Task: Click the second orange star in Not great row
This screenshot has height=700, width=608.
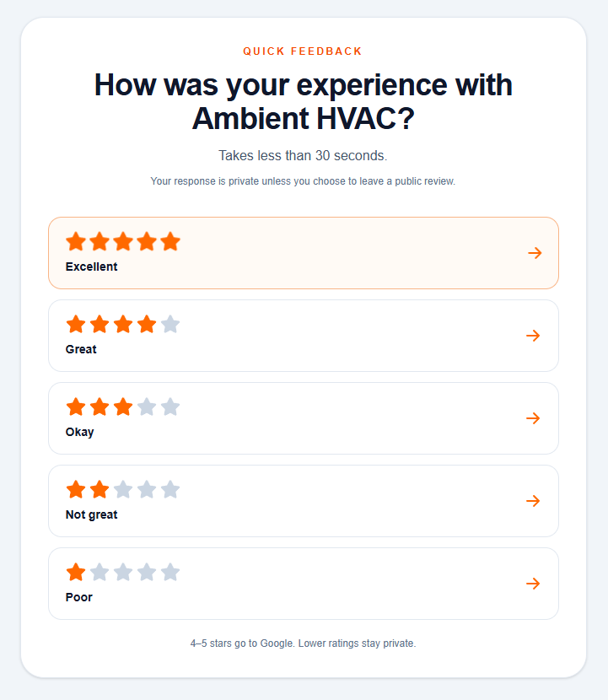Action: (x=100, y=489)
